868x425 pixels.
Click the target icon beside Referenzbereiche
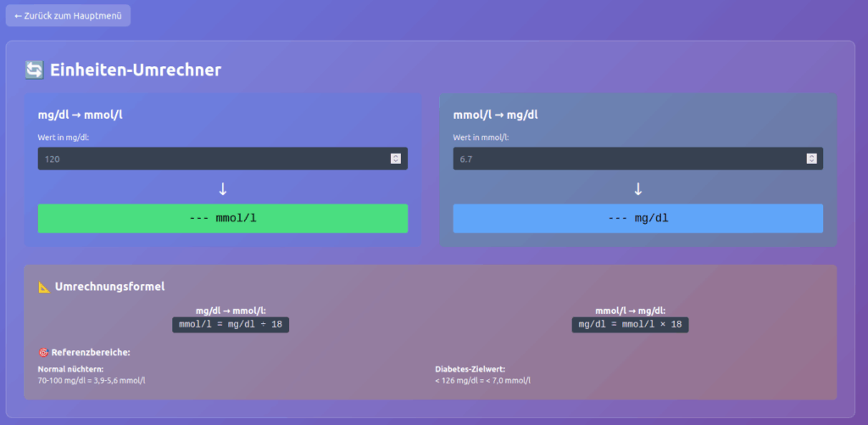pyautogui.click(x=43, y=352)
